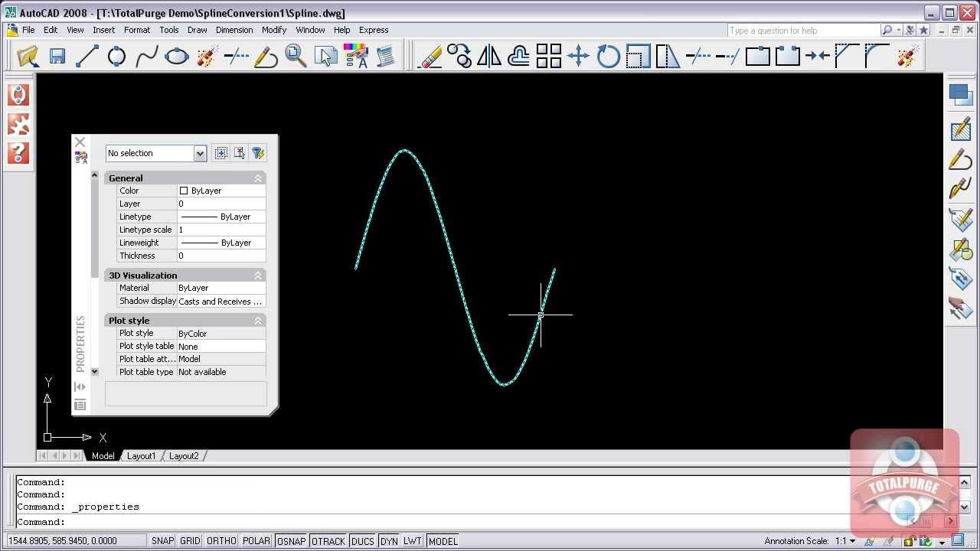Image resolution: width=980 pixels, height=551 pixels.
Task: Switch to the Layout1 tab
Action: (141, 456)
